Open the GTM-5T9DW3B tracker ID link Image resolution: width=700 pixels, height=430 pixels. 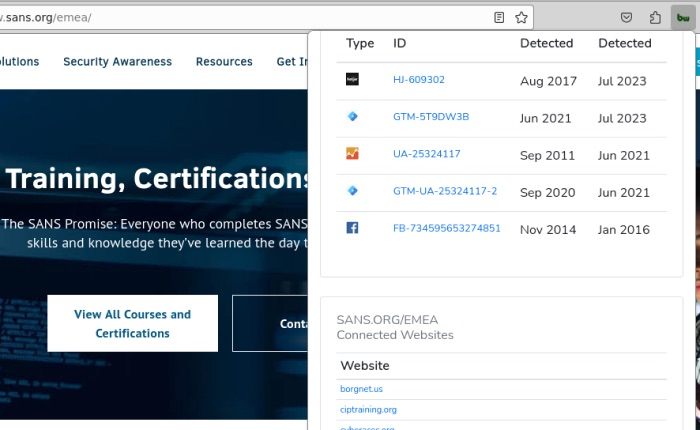(431, 117)
